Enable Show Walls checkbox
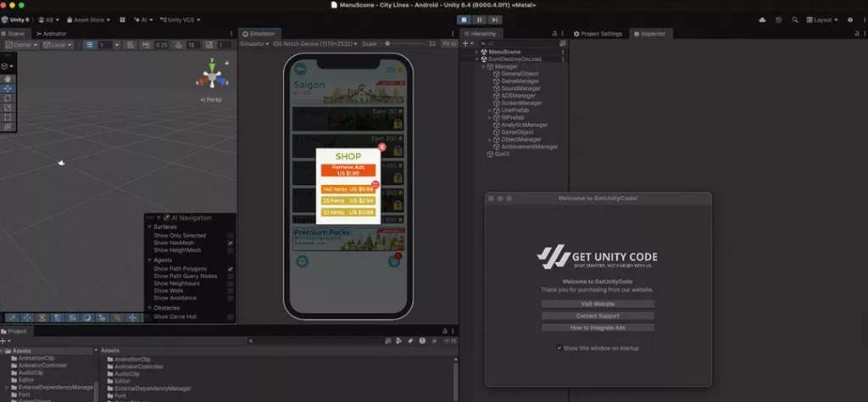 231,291
